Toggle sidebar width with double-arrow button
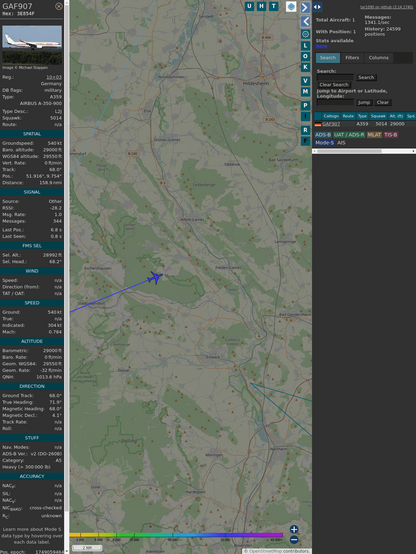416x554 pixels. click(x=317, y=7)
